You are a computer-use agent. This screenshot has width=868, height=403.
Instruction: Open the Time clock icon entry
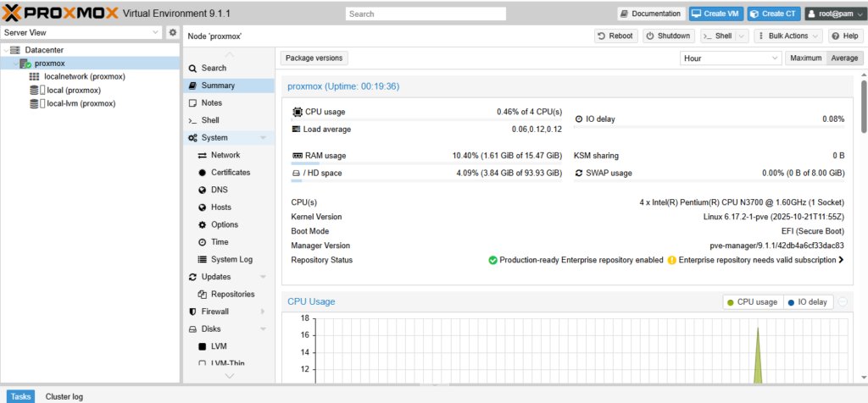click(203, 242)
